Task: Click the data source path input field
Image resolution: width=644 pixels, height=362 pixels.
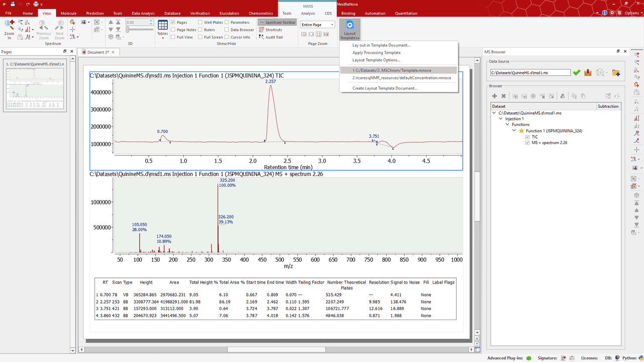Action: click(x=531, y=73)
